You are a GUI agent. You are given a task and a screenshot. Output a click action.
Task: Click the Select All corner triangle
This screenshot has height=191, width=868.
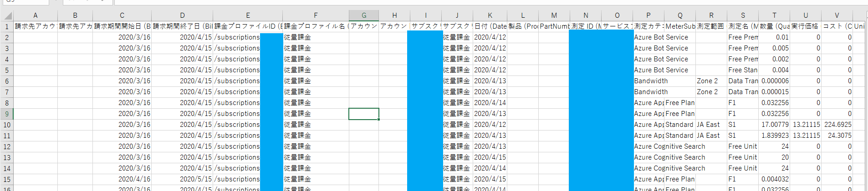(x=7, y=15)
